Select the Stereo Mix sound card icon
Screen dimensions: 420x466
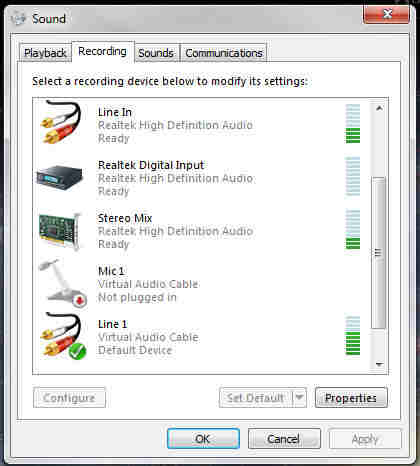point(60,231)
